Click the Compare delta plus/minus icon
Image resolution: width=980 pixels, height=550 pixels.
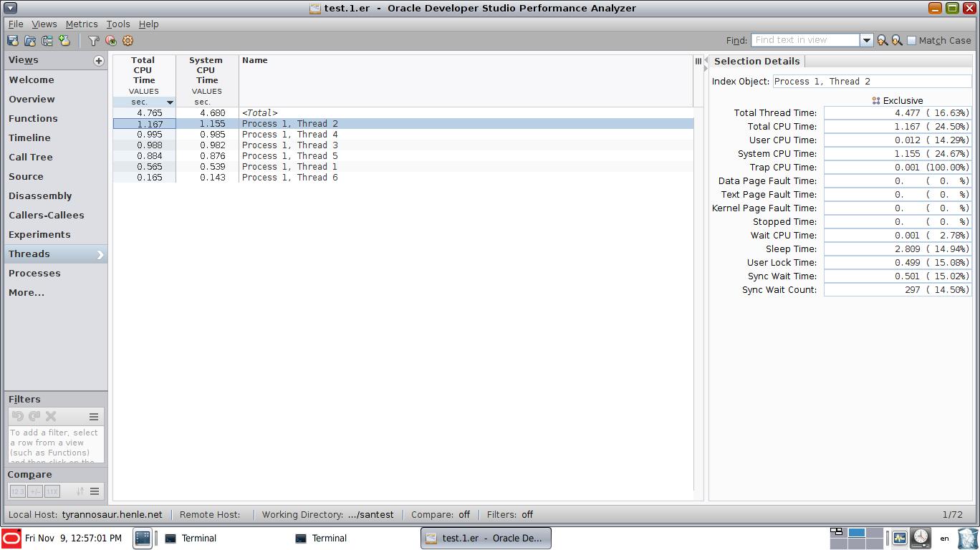[x=34, y=491]
